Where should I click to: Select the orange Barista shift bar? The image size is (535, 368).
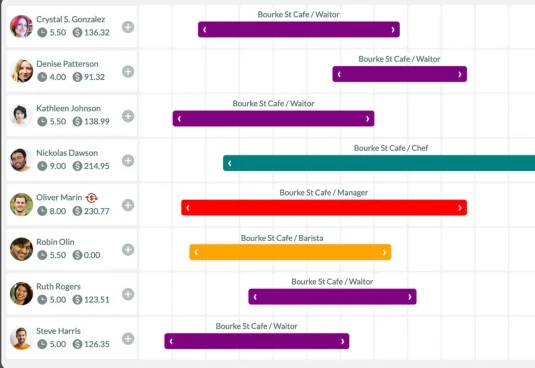(x=290, y=252)
